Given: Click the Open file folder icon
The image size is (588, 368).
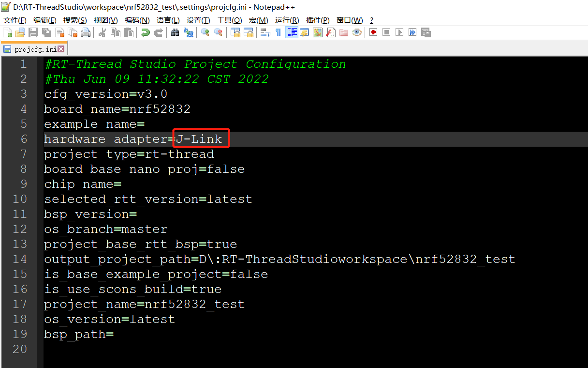Looking at the screenshot, I should [x=20, y=32].
